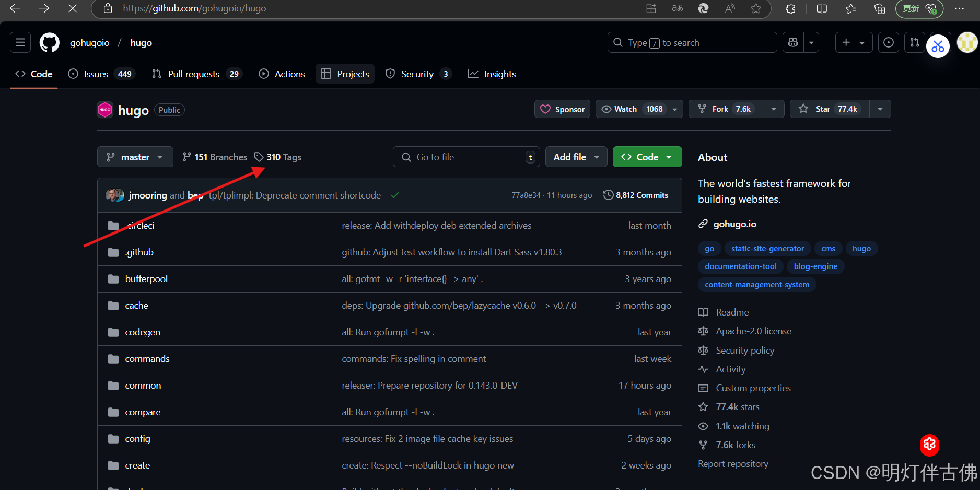Image resolution: width=980 pixels, height=490 pixels.
Task: Open the create new plus menu
Action: pos(854,42)
